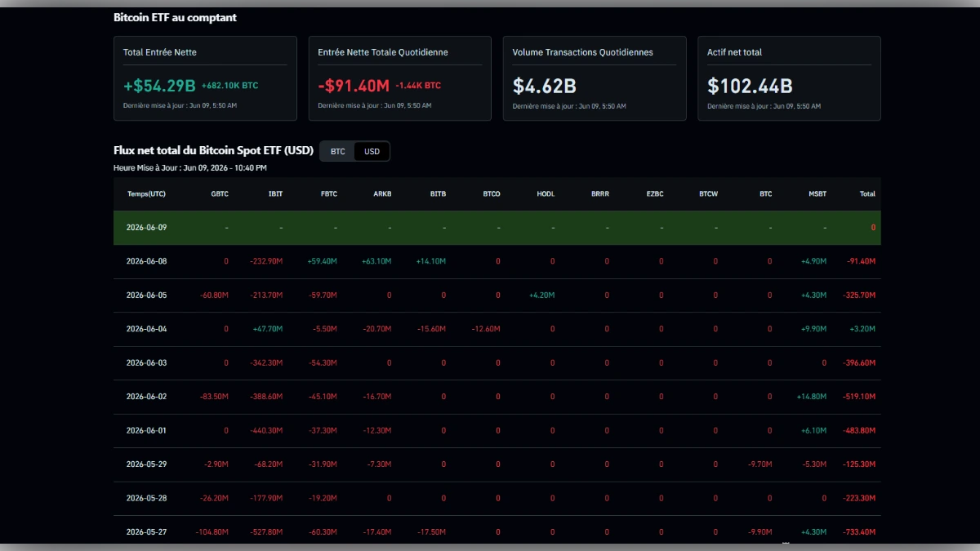This screenshot has width=980, height=551.
Task: Click the ARKB column header
Action: [x=382, y=194]
